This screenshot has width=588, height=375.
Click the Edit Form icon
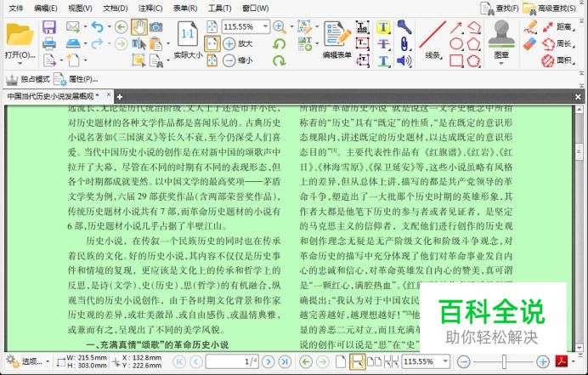[x=337, y=34]
